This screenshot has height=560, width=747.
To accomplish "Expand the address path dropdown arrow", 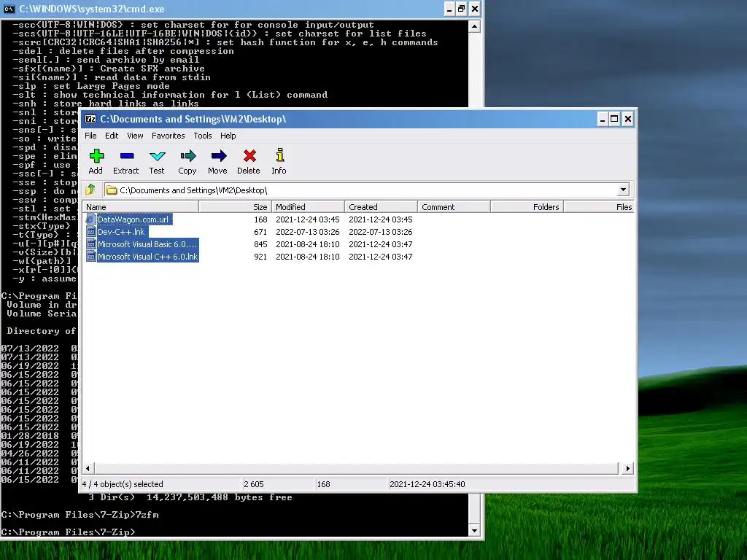I will 623,190.
